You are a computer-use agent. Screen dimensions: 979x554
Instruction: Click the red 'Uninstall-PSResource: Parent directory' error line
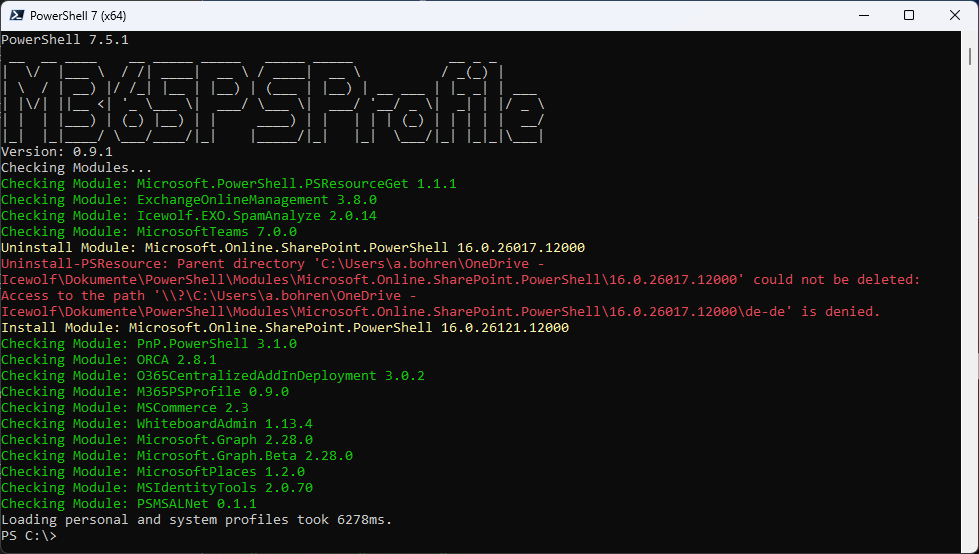[x=273, y=264]
